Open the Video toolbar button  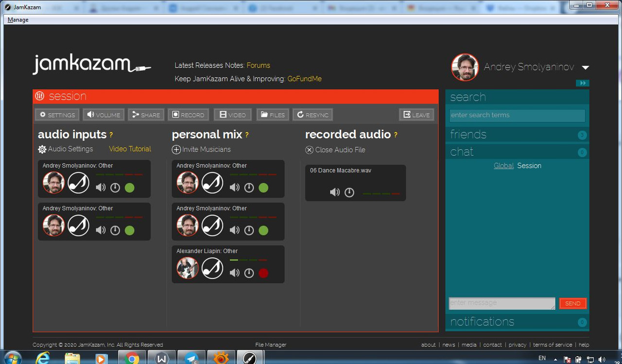pyautogui.click(x=233, y=115)
